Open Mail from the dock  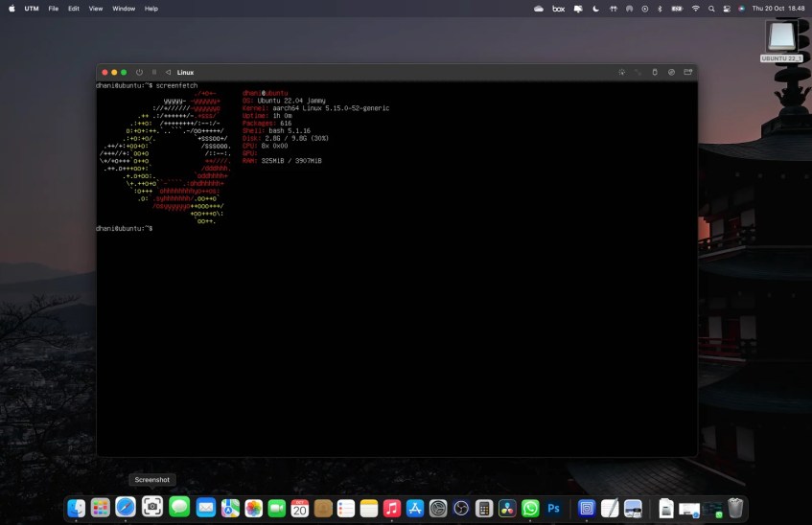click(x=205, y=508)
